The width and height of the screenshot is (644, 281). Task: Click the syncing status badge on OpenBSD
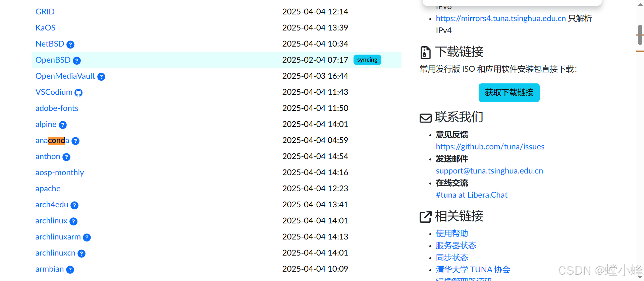[367, 60]
